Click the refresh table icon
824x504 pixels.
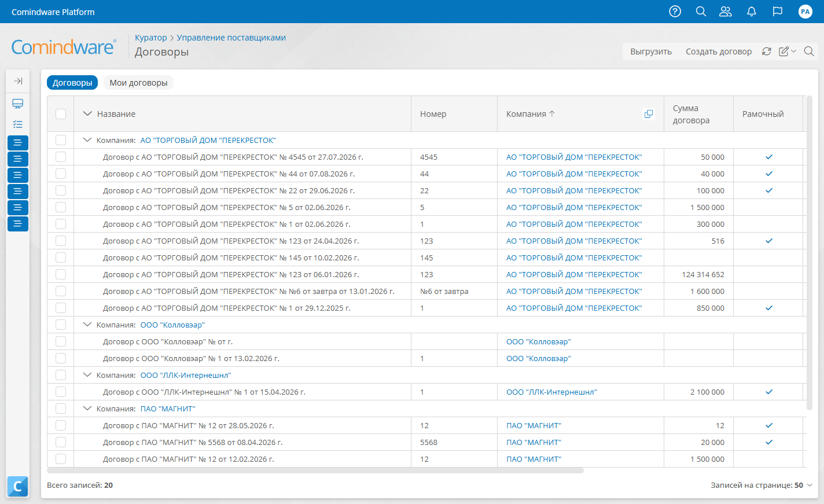tap(767, 51)
